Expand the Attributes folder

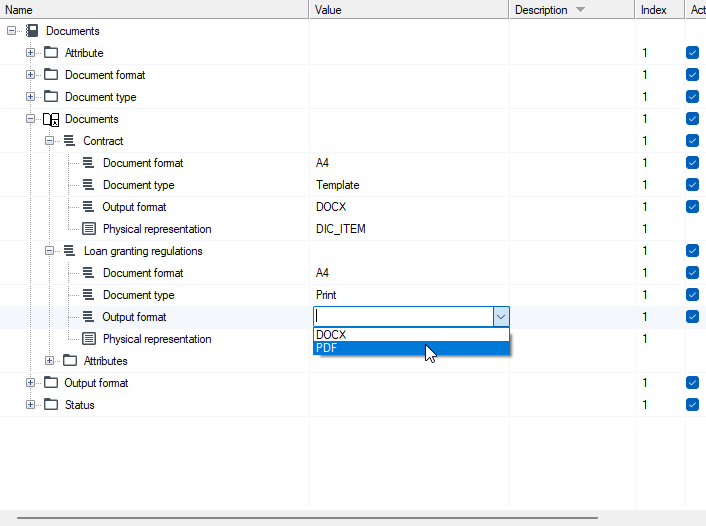click(50, 360)
